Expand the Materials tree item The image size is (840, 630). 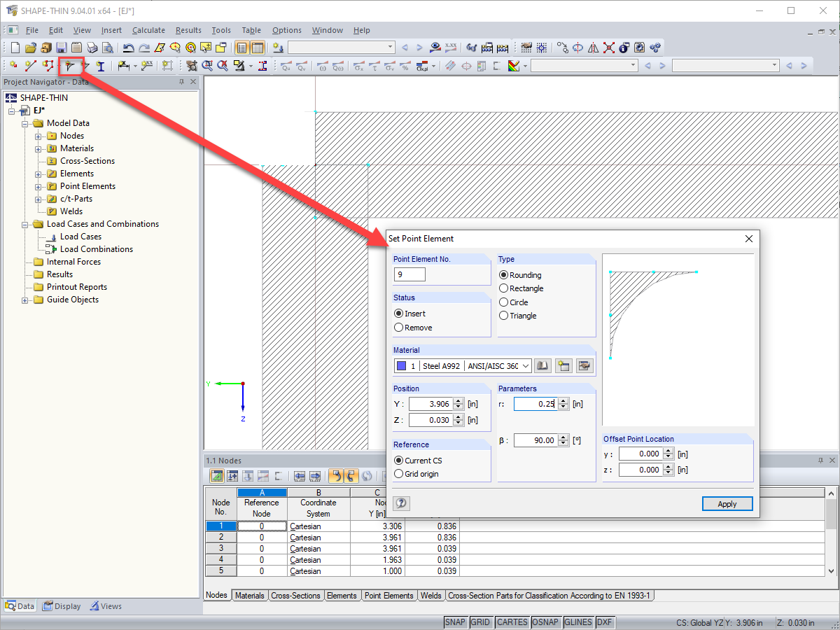click(x=38, y=148)
